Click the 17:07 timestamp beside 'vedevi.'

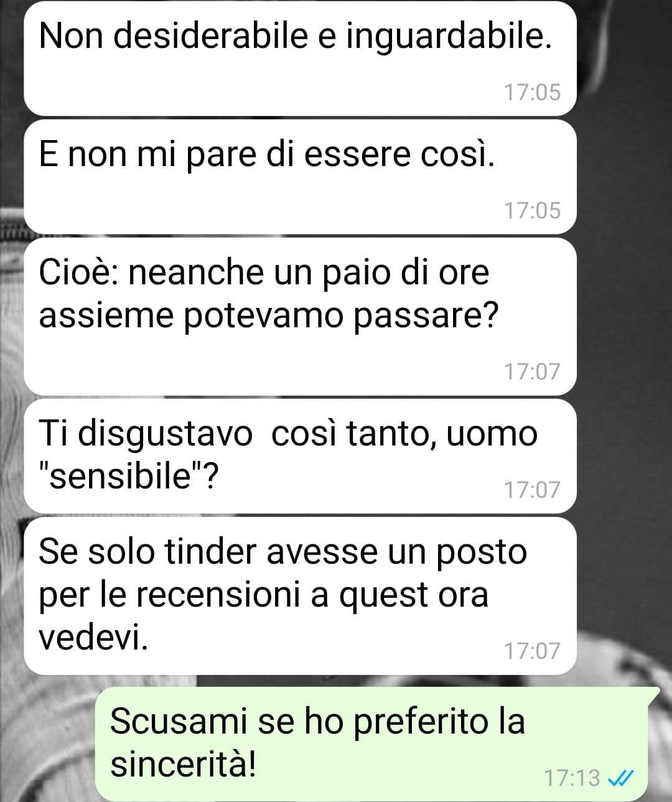point(532,651)
